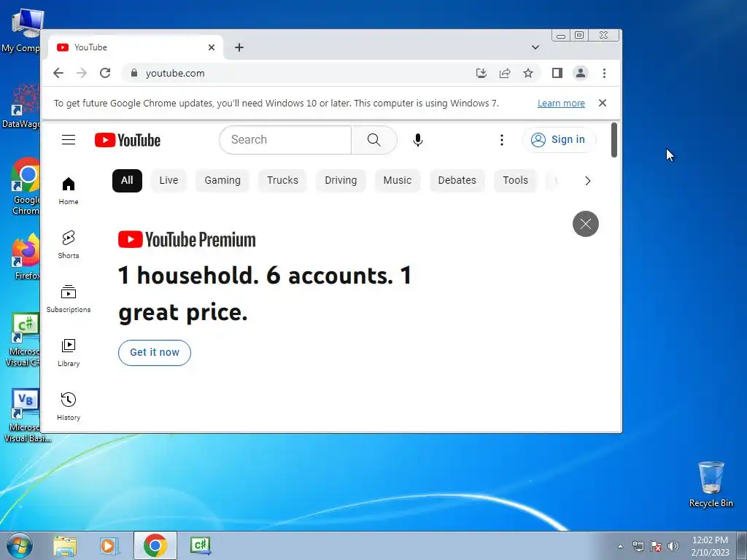Select the Firefox desktop shortcut
Image resolution: width=747 pixels, height=560 pixels.
25,256
